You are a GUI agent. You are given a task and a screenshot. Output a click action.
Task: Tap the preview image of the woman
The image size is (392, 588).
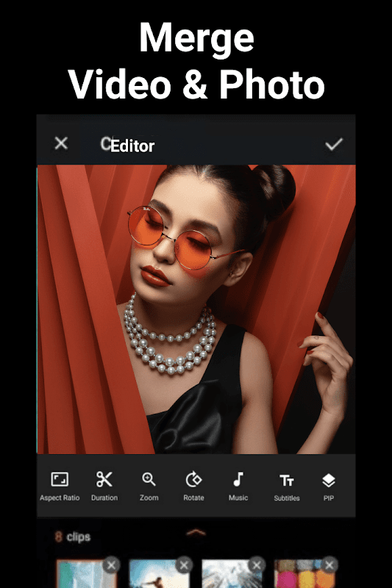(196, 309)
